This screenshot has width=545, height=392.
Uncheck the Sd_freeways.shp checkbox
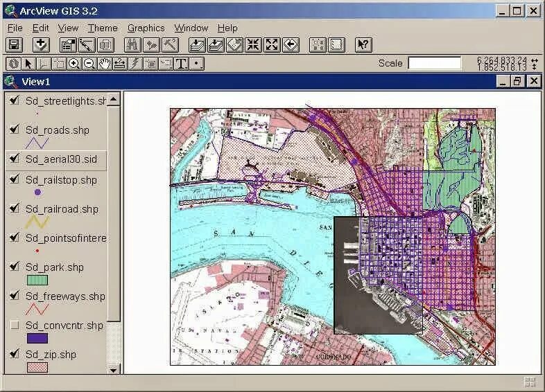[15, 296]
